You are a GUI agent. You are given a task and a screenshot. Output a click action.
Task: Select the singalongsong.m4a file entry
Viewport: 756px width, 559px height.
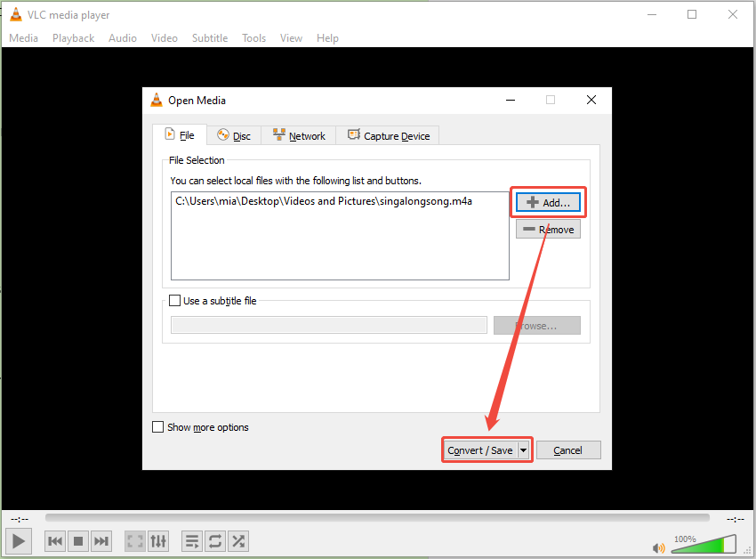(x=324, y=201)
